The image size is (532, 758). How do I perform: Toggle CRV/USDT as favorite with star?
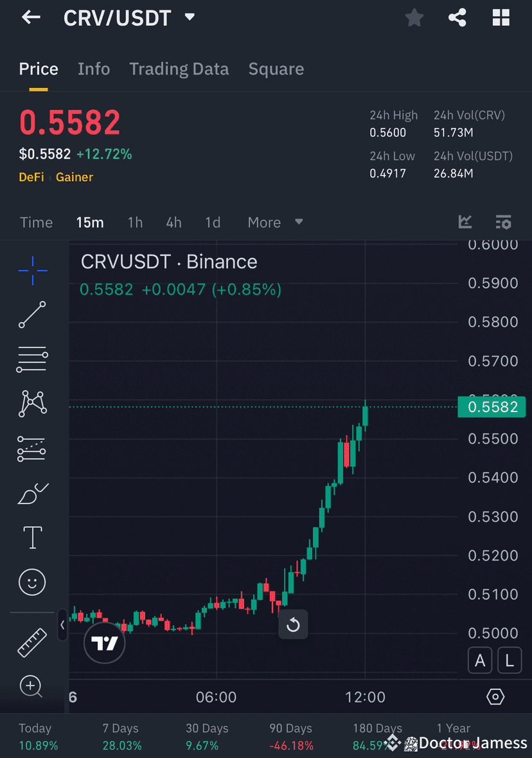click(x=414, y=17)
